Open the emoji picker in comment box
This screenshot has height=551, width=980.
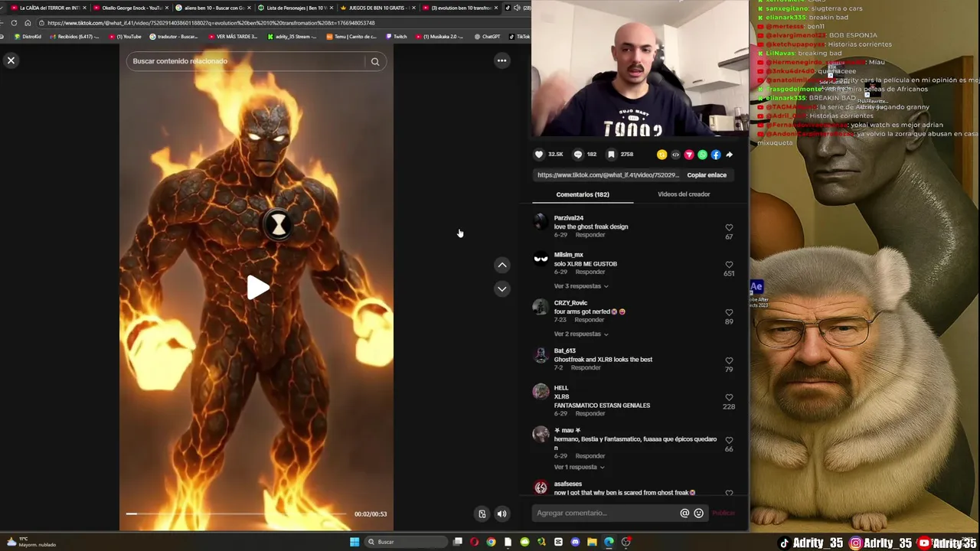(698, 514)
